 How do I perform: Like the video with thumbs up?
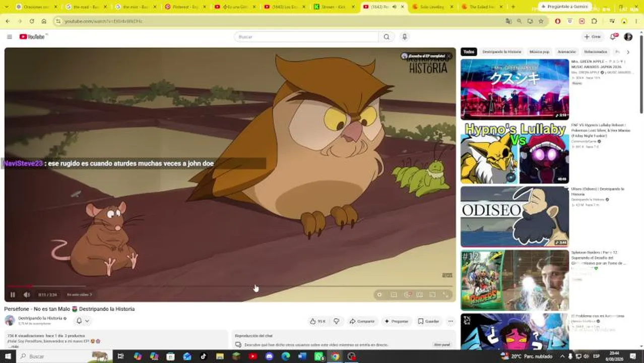[317, 321]
